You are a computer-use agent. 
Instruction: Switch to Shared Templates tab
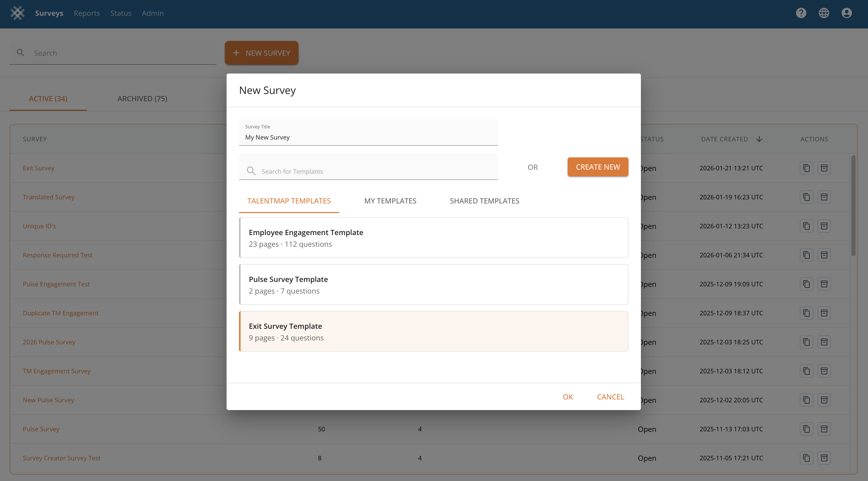(x=484, y=201)
